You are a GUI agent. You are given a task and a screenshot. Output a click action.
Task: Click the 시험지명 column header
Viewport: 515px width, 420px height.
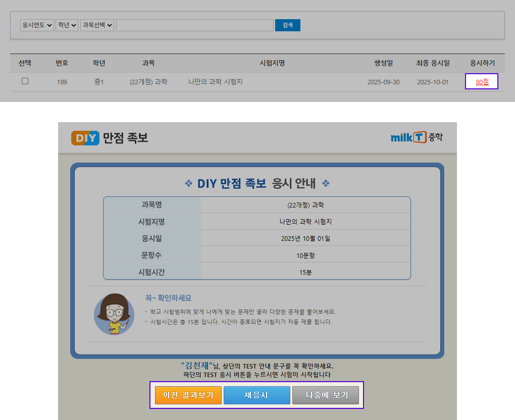coord(272,63)
